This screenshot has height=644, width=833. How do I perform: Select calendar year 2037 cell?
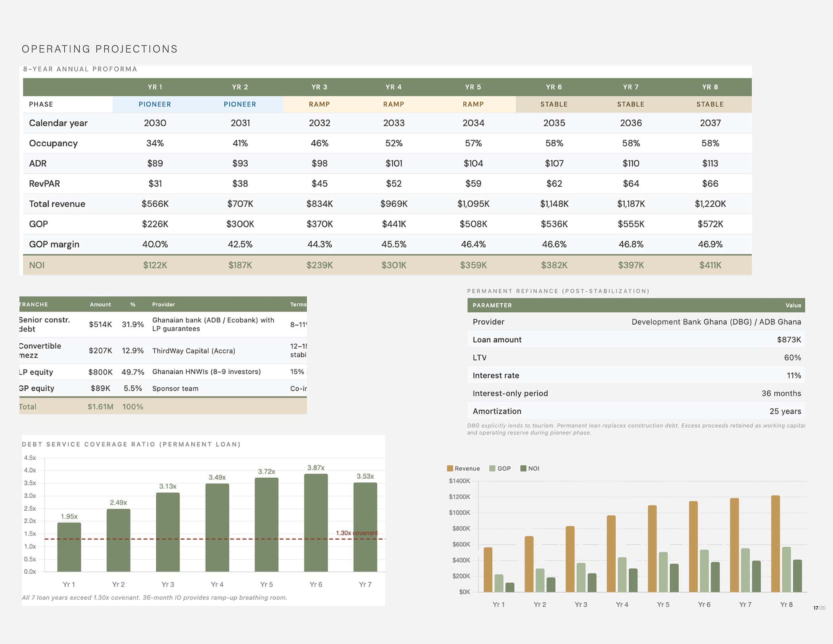[710, 123]
